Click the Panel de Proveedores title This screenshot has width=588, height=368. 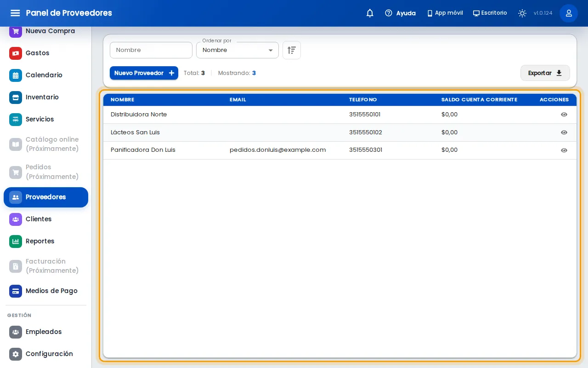coord(69,13)
